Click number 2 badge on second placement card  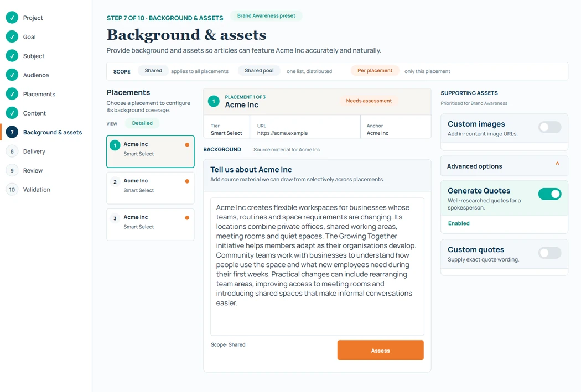[x=115, y=182]
